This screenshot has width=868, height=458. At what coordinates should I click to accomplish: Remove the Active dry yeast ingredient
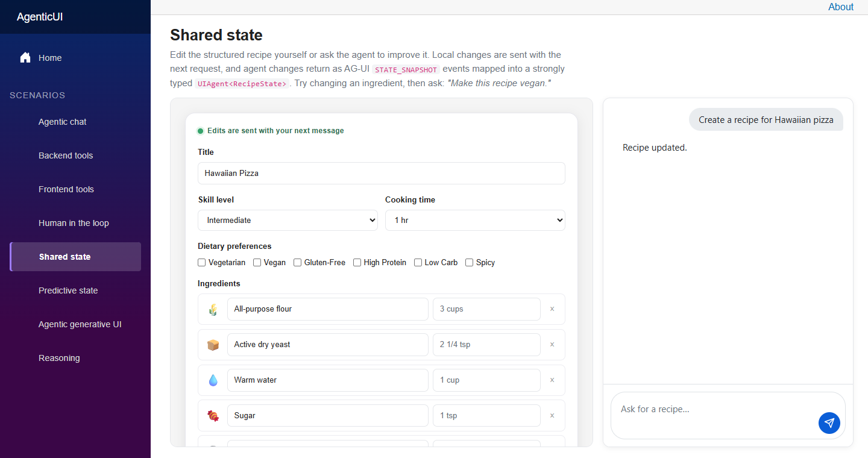[552, 345]
